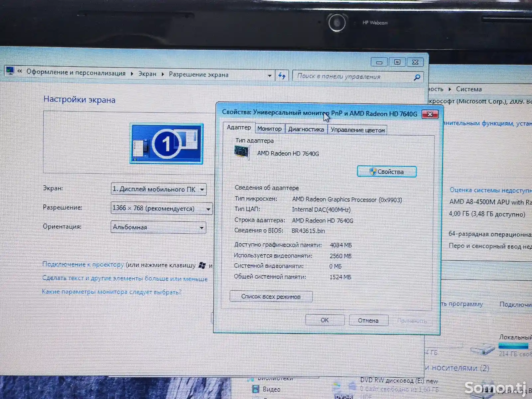
Task: Open the Экран display dropdown
Action: point(159,189)
